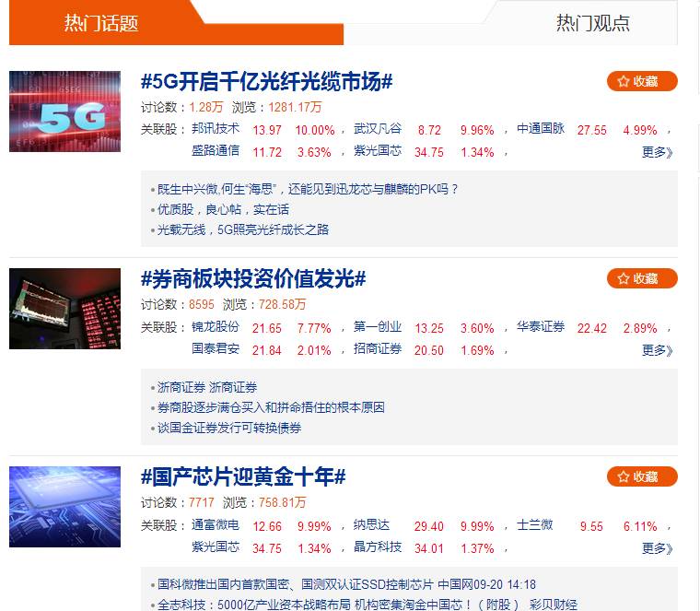
Task: Switch to the 热门话题 tab
Action: pyautogui.click(x=101, y=23)
